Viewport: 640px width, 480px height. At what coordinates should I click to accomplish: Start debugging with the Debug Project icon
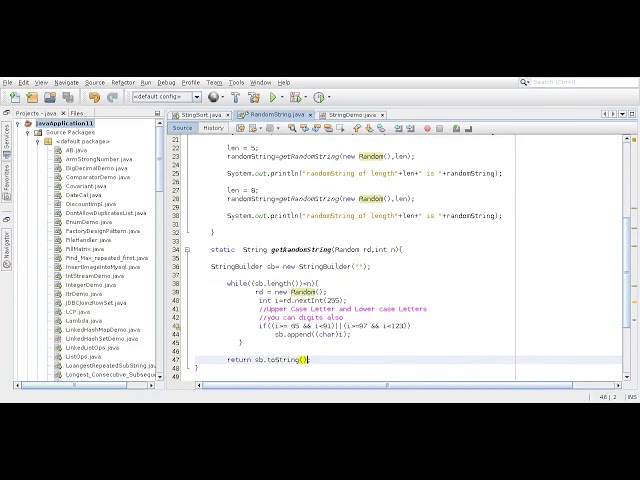pos(295,97)
